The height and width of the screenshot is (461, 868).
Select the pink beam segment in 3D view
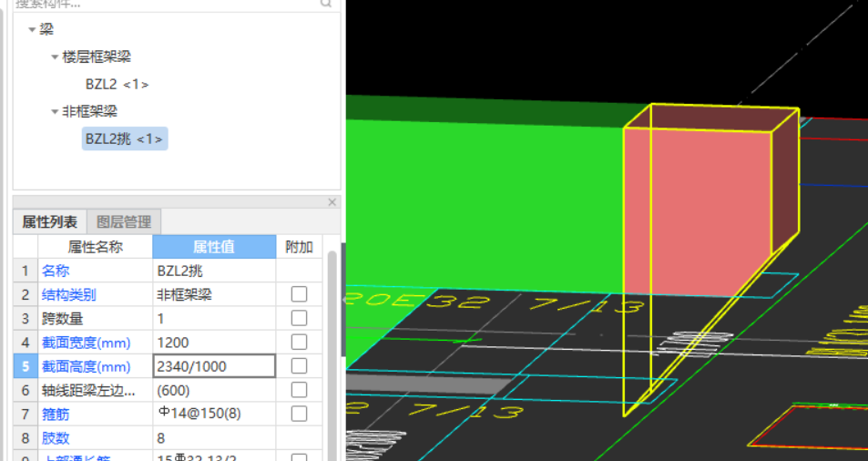click(698, 210)
